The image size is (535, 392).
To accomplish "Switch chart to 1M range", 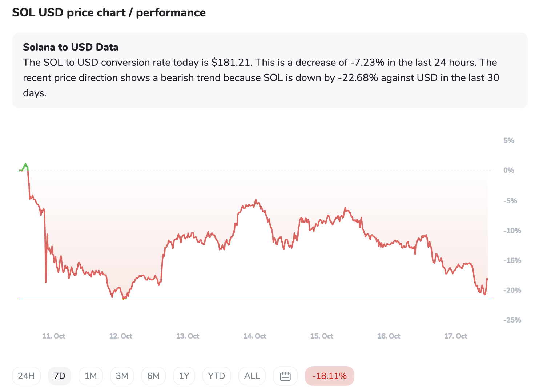I will [90, 376].
